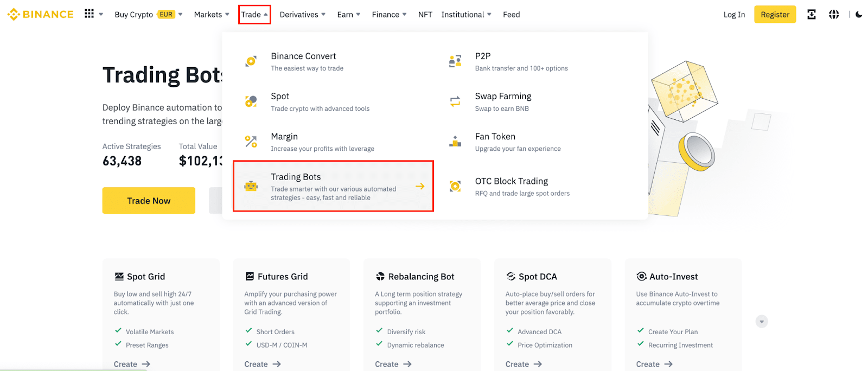
Task: Open the language globe icon
Action: [834, 15]
